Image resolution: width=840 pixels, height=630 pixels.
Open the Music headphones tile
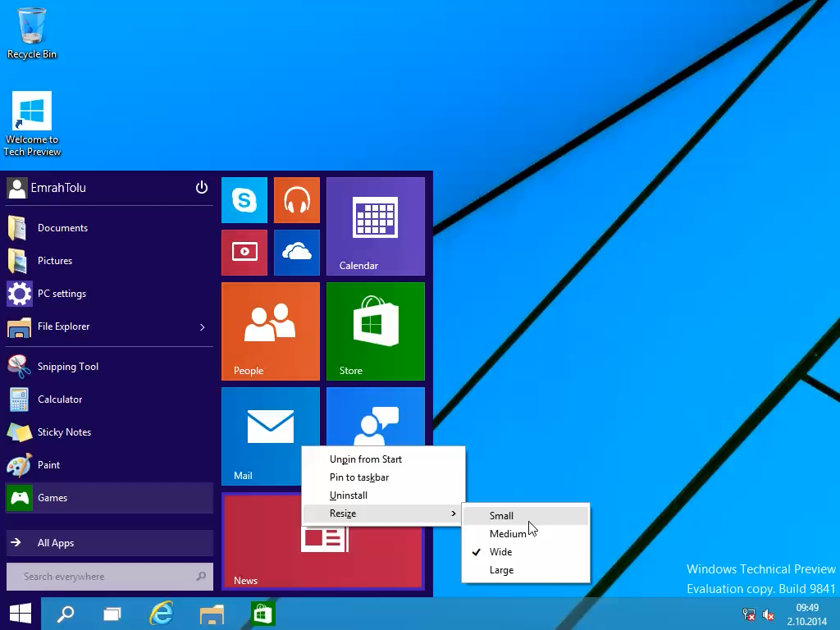tap(297, 200)
